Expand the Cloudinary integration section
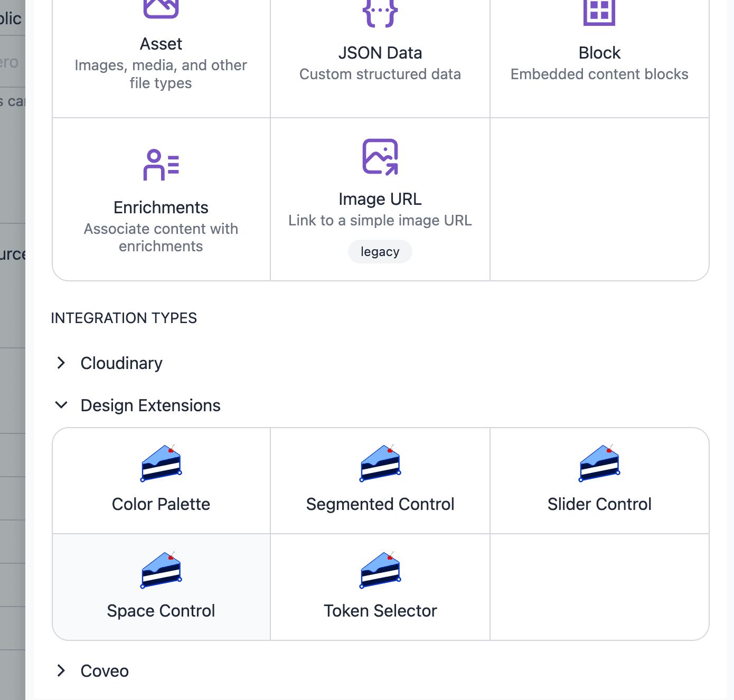 click(61, 363)
